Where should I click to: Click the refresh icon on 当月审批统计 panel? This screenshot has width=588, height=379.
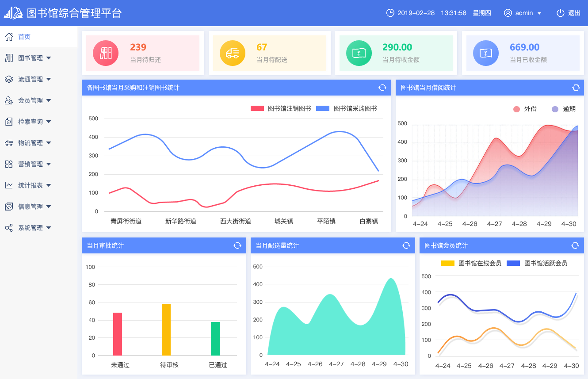coord(237,245)
